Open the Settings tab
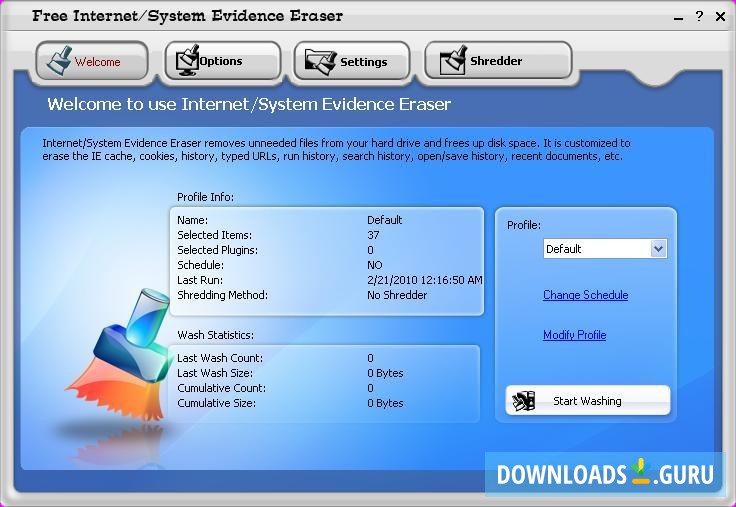Screen dimensions: 736x507 [352, 61]
